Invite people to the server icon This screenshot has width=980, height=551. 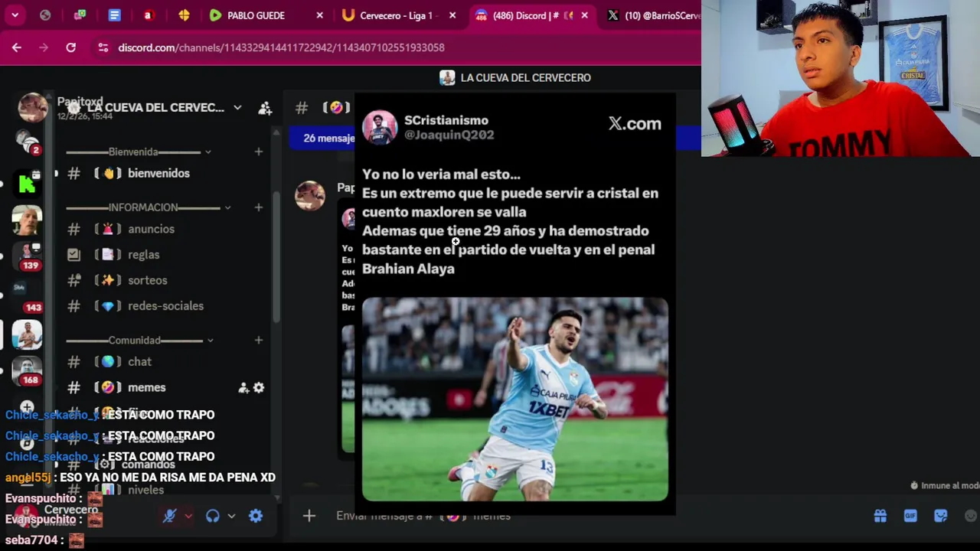(265, 108)
